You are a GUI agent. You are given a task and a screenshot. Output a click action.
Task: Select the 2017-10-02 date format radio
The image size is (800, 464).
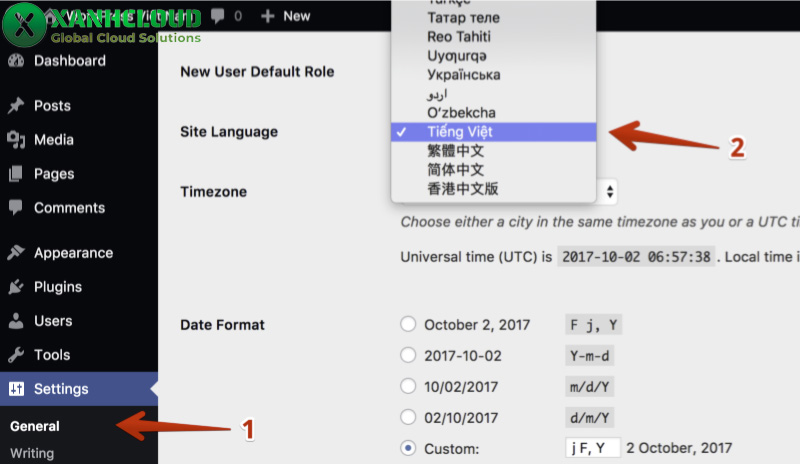tap(408, 355)
